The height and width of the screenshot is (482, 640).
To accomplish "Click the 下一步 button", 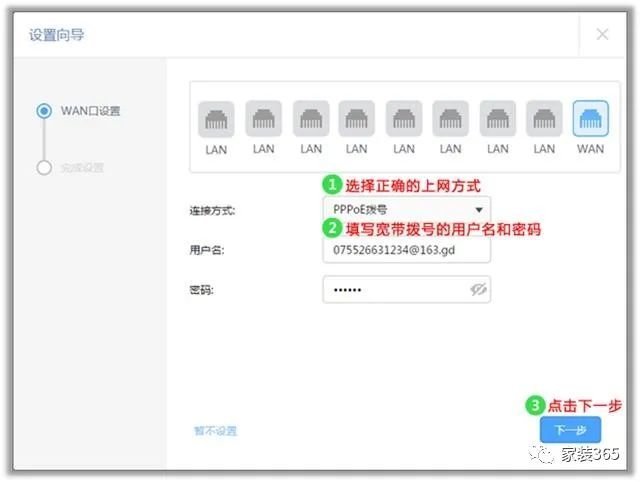I will [x=570, y=429].
